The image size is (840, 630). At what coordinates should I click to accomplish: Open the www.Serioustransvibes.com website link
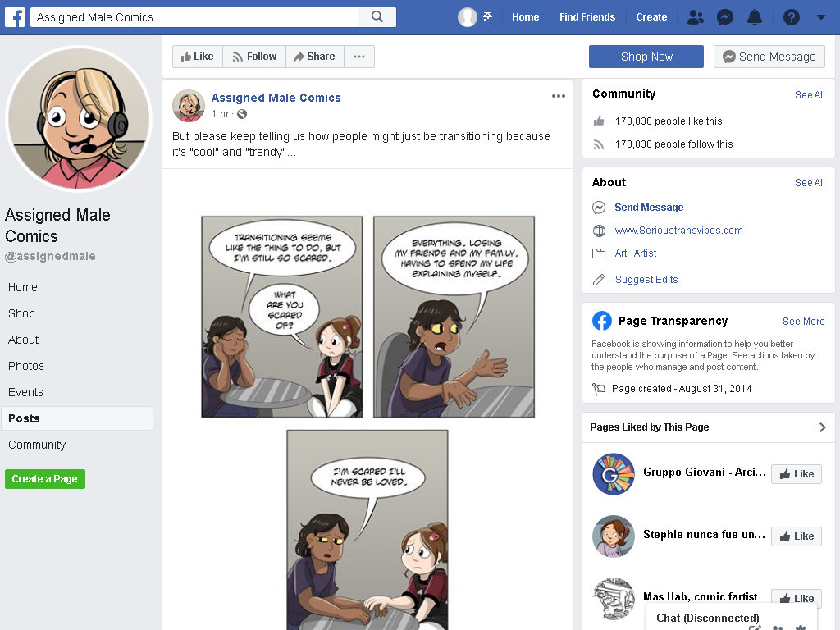(678, 231)
